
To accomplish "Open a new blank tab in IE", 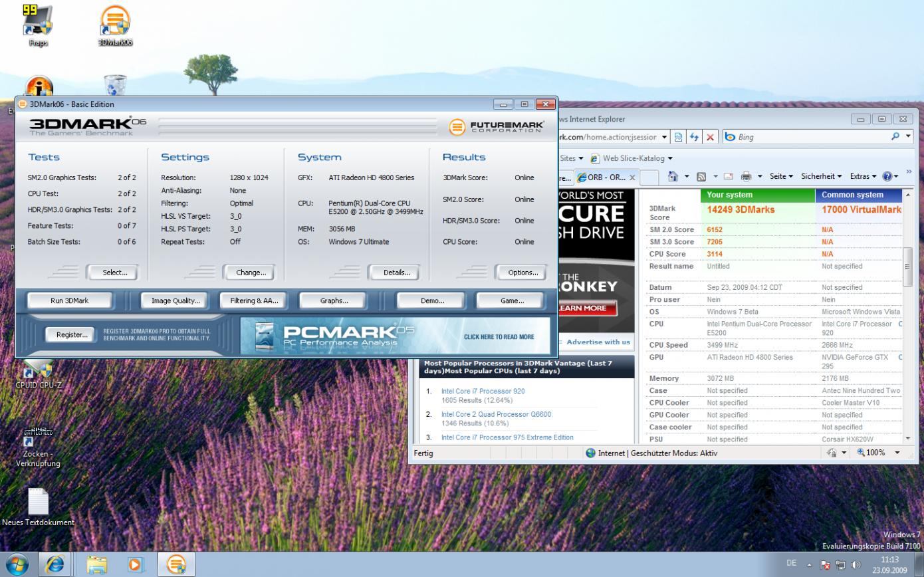I will tap(649, 177).
